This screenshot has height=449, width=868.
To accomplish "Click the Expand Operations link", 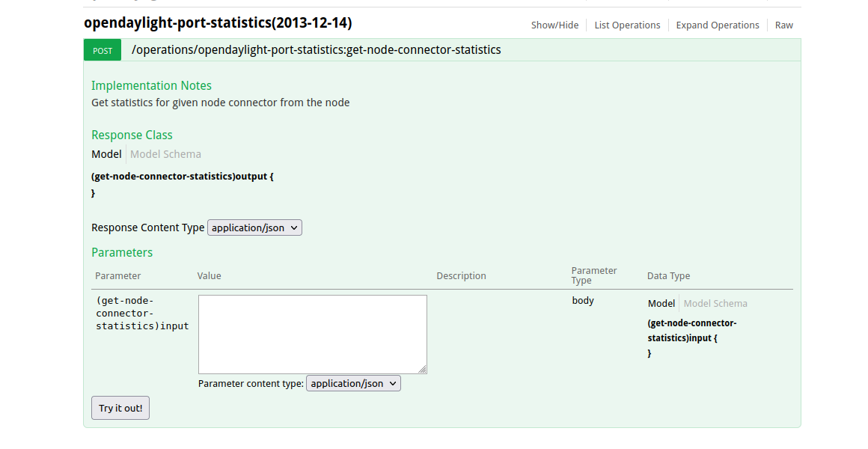I will tap(718, 25).
